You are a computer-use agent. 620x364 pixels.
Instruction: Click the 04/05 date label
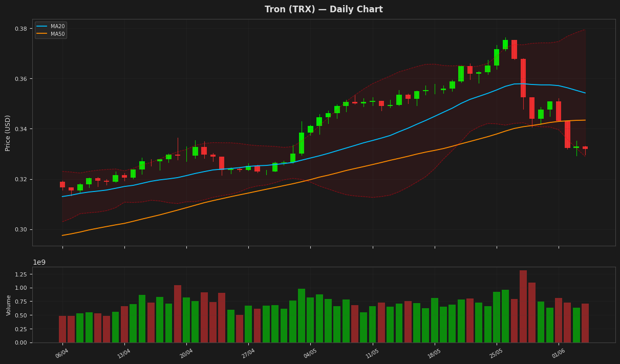tap(309, 353)
